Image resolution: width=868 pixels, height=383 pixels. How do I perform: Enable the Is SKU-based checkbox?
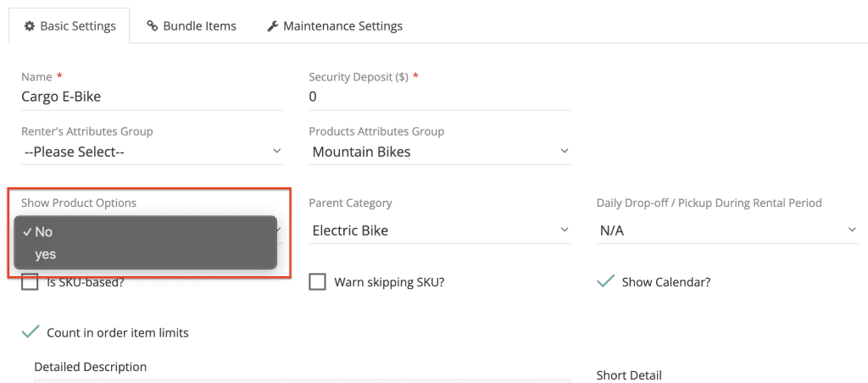click(31, 282)
